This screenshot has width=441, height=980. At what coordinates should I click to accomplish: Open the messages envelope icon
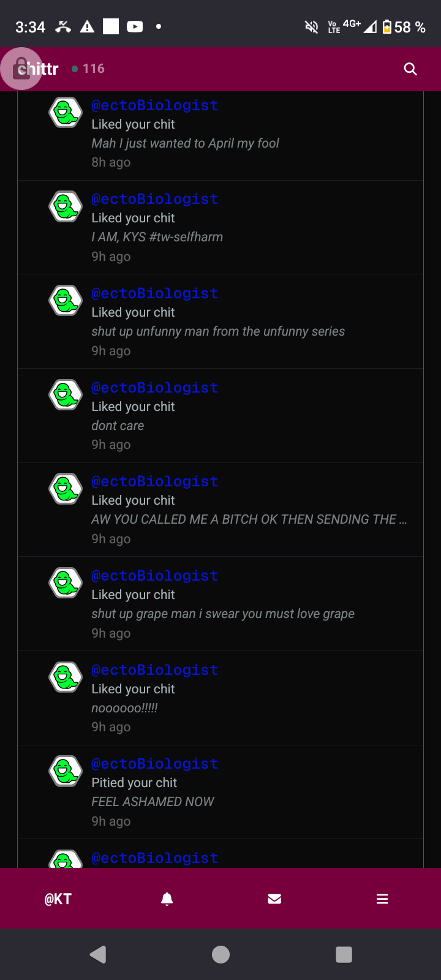click(x=274, y=899)
